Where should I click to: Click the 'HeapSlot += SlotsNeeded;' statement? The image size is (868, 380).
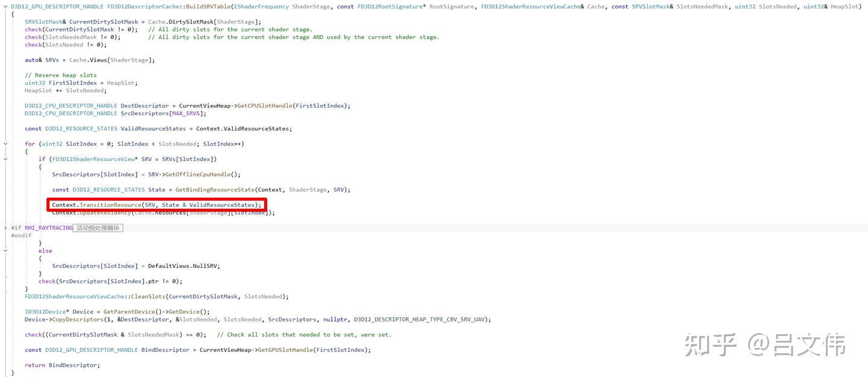[x=66, y=90]
